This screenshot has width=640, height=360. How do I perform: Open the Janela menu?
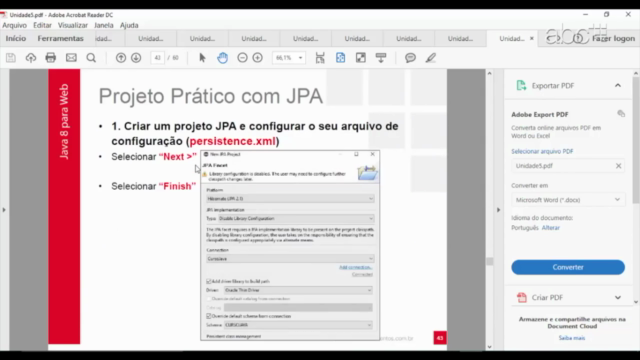pos(104,25)
